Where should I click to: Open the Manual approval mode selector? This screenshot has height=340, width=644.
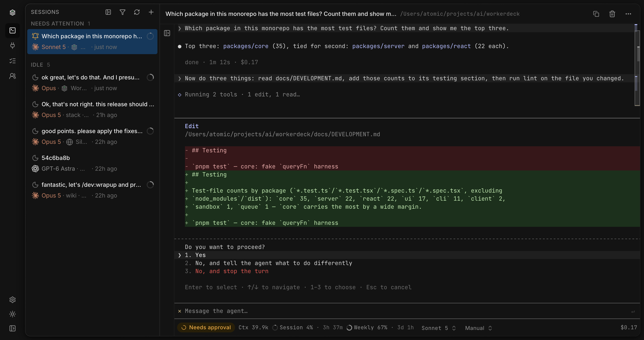(479, 328)
